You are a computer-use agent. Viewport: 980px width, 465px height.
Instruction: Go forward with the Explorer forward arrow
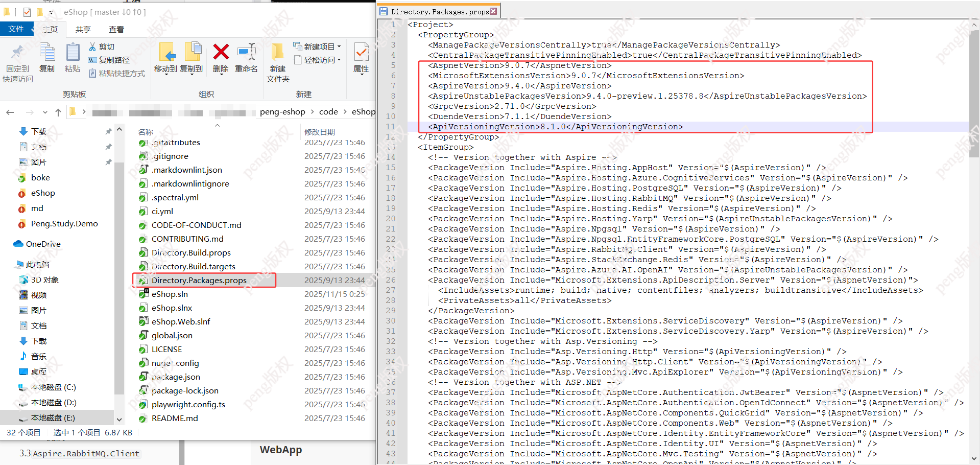point(30,112)
